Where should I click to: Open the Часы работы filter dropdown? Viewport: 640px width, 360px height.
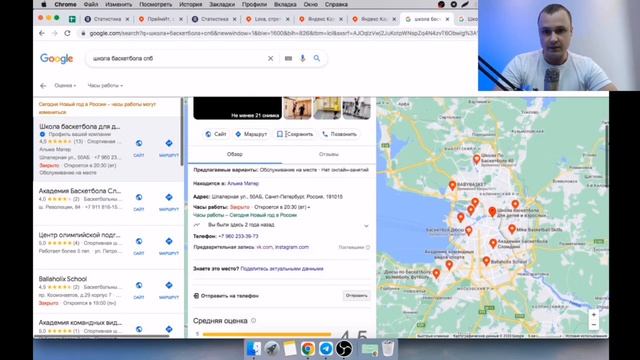105,86
